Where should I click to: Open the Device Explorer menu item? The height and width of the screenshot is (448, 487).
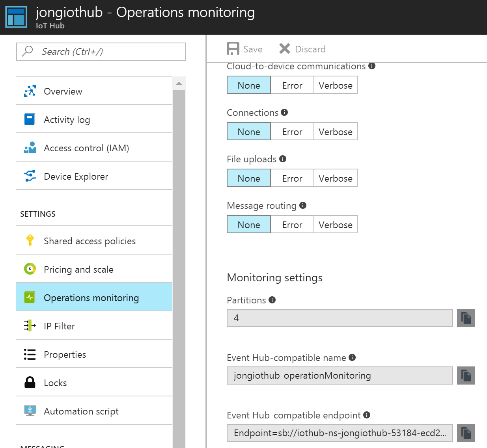(x=76, y=177)
